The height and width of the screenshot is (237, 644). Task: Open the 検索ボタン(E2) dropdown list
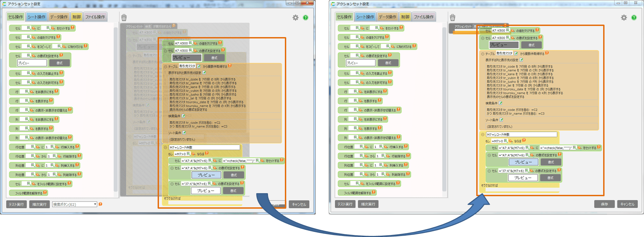[75, 204]
